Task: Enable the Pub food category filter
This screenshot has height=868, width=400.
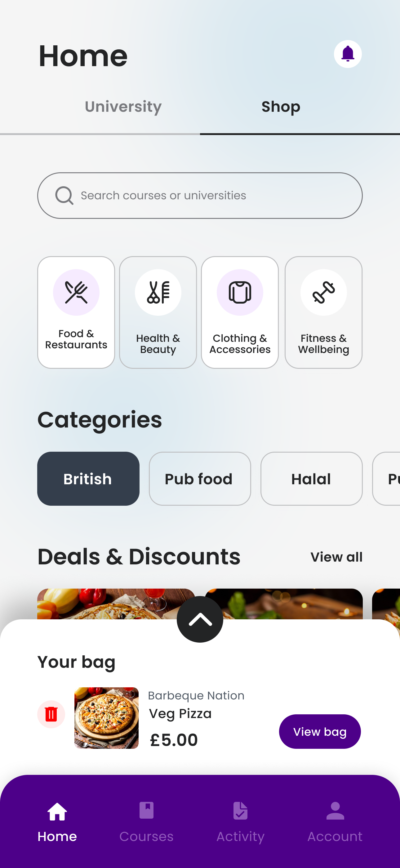Action: click(x=200, y=478)
